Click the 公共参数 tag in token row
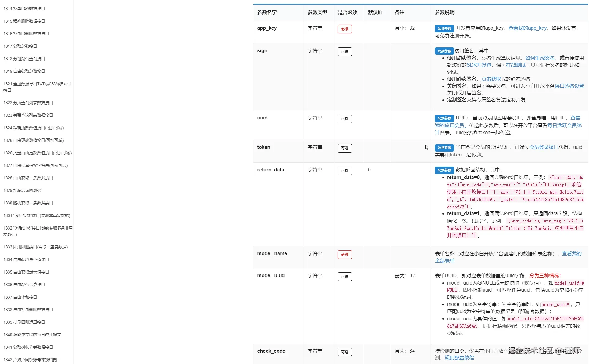 (x=444, y=148)
